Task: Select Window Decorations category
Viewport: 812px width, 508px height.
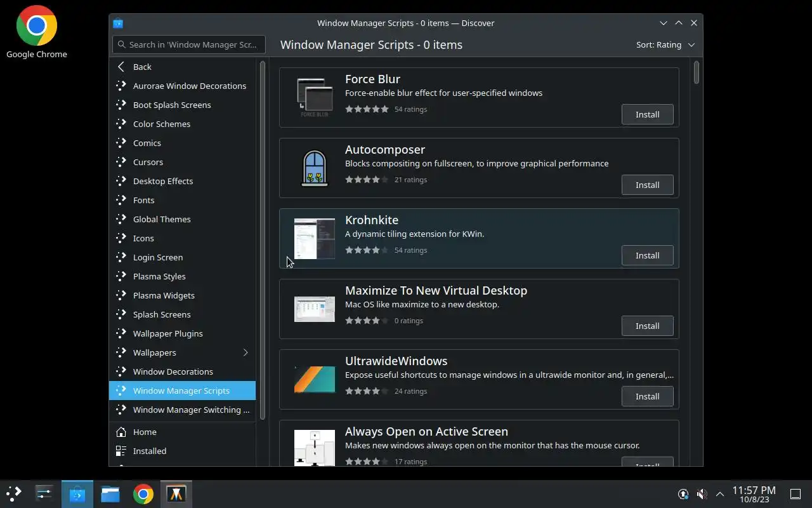Action: tap(183, 371)
